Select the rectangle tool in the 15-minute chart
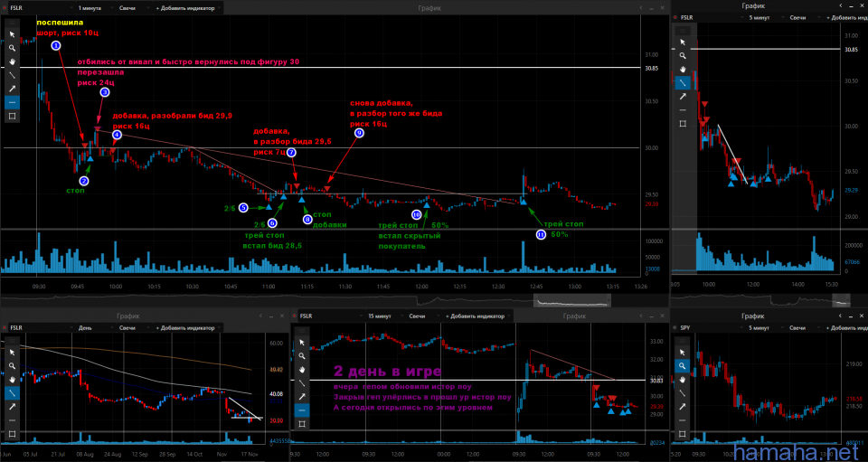Image resolution: width=868 pixels, height=462 pixels. 302,424
